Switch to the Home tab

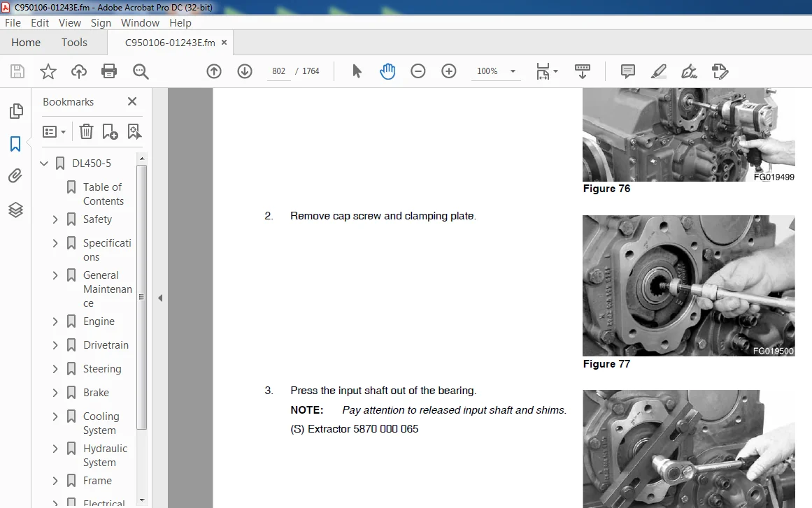point(26,43)
